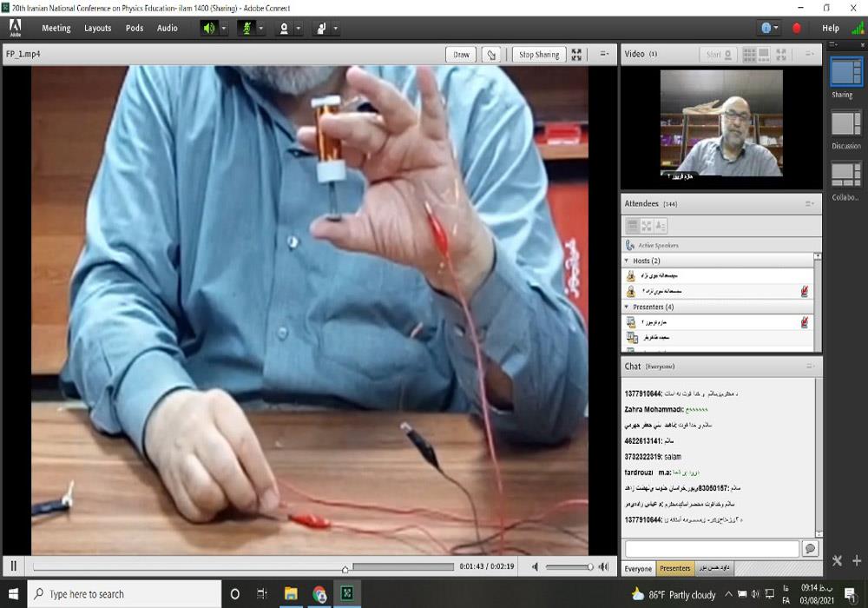Click the chat message input field

pos(712,549)
